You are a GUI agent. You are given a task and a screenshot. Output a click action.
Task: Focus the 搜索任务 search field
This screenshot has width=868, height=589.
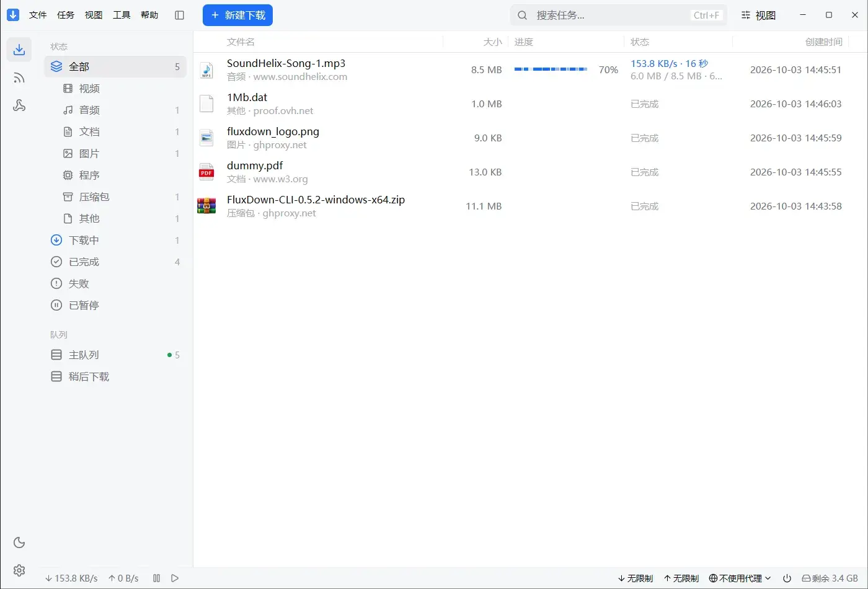tap(618, 15)
